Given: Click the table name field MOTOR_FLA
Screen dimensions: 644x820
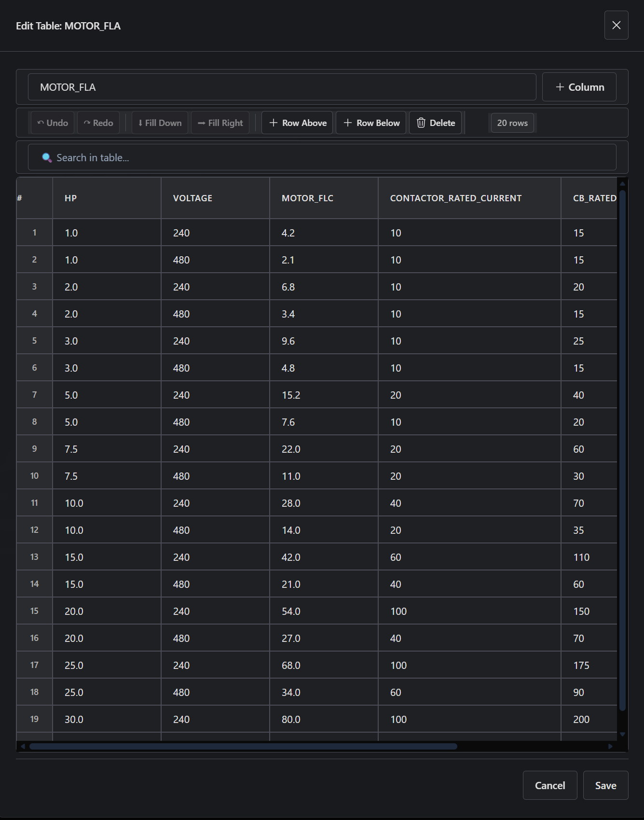Looking at the screenshot, I should [x=282, y=87].
